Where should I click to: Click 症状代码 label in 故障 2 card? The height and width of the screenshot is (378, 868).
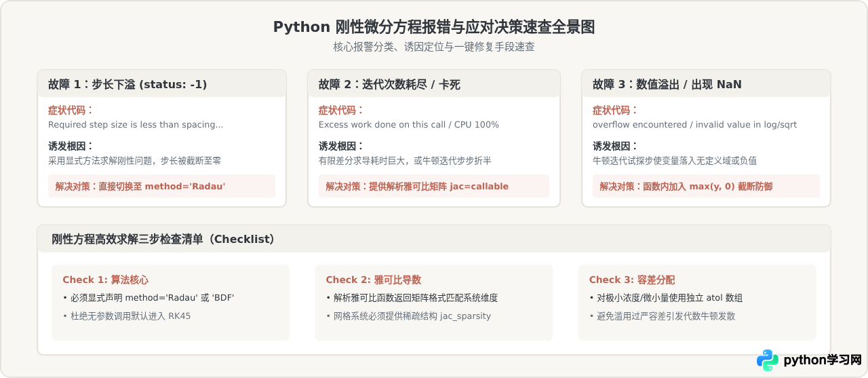(341, 110)
